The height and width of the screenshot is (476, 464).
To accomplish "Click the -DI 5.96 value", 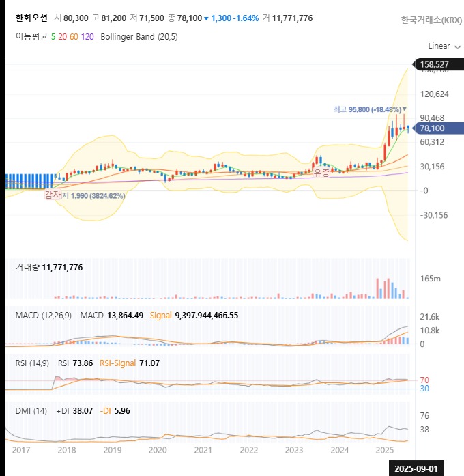I will 115,411.
